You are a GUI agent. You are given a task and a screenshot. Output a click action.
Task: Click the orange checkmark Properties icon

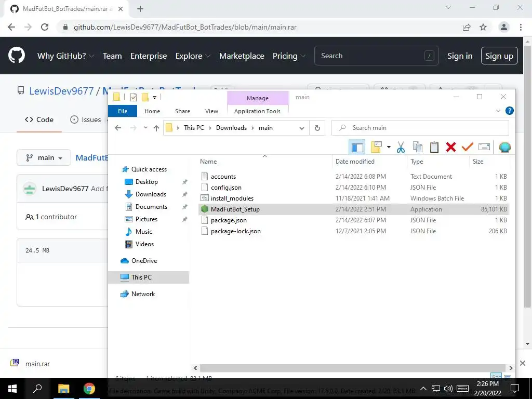[x=467, y=147]
